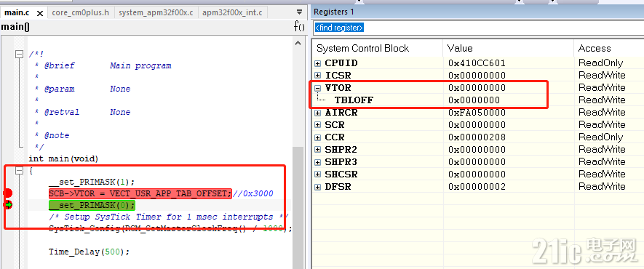The width and height of the screenshot is (644, 269).
Task: Open the apm32f00x_int.c tab
Action: point(232,12)
